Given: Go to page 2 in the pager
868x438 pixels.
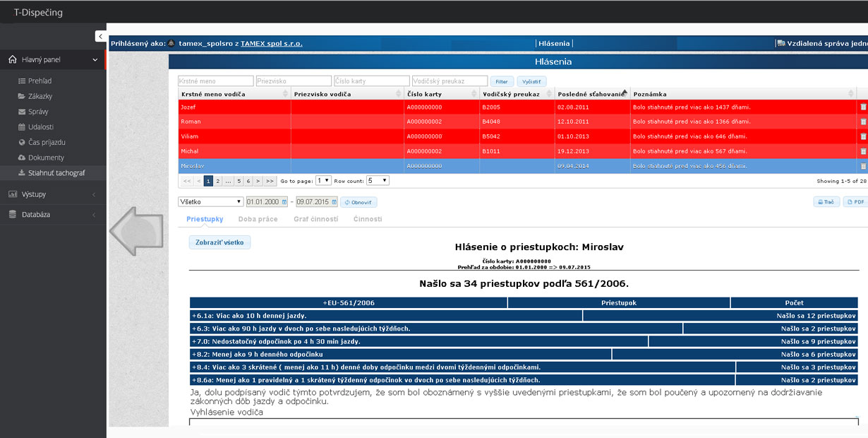Looking at the screenshot, I should (x=218, y=181).
